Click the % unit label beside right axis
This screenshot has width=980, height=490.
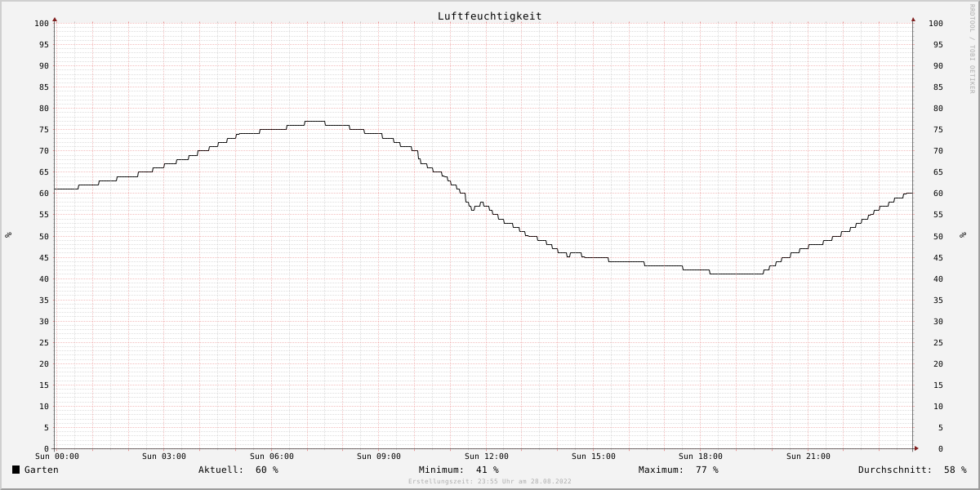click(964, 235)
